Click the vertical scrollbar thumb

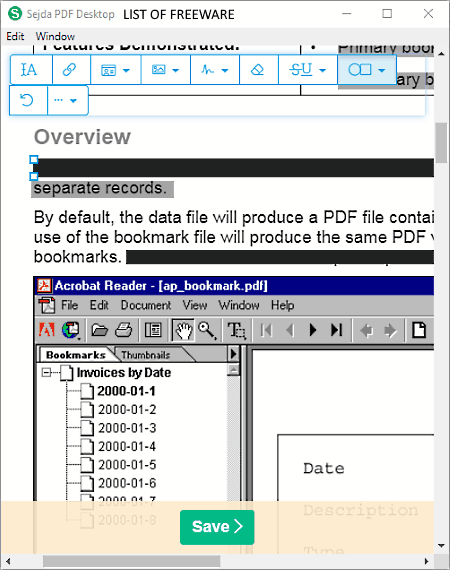tap(442, 143)
